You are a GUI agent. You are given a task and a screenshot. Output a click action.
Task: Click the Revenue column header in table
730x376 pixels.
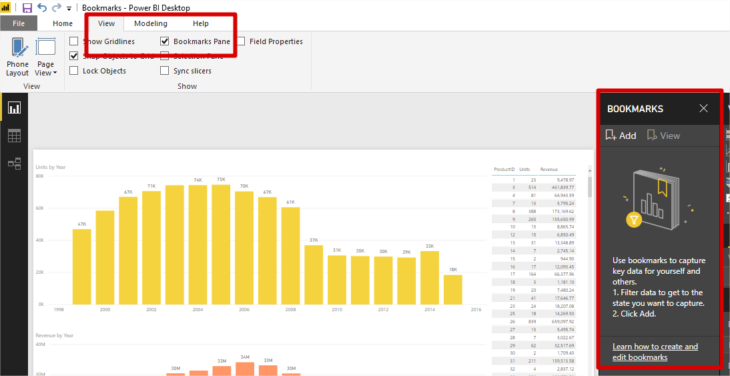[x=549, y=169]
